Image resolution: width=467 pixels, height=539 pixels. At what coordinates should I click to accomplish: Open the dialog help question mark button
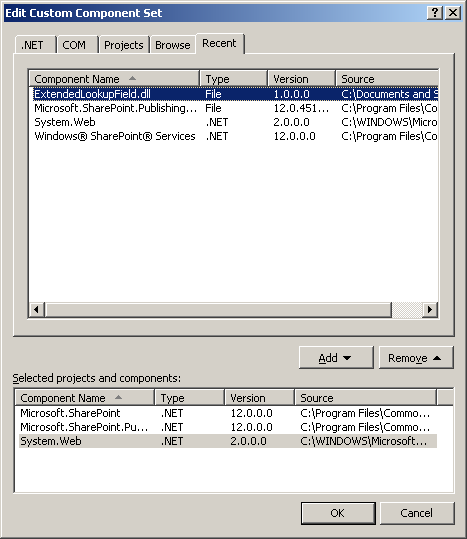click(x=435, y=13)
